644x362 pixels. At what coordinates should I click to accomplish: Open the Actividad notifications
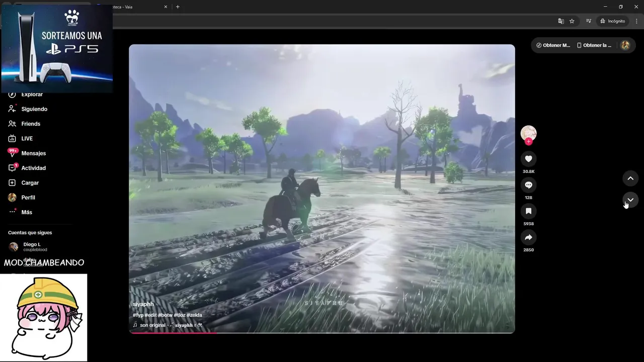click(33, 168)
